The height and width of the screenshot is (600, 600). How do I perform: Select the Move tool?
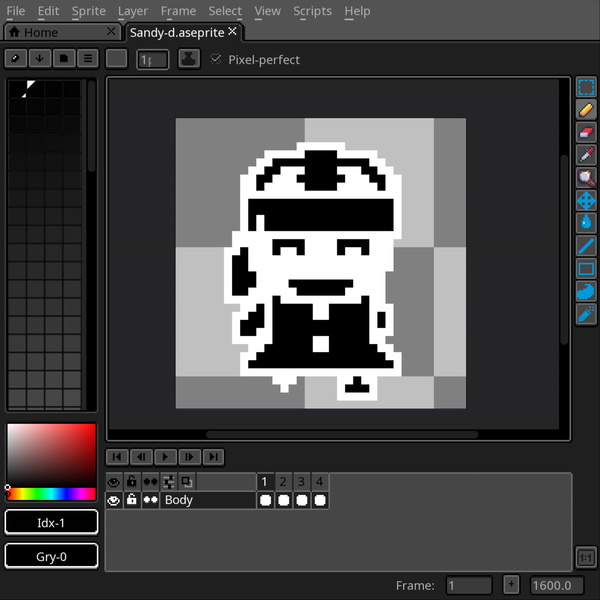587,201
